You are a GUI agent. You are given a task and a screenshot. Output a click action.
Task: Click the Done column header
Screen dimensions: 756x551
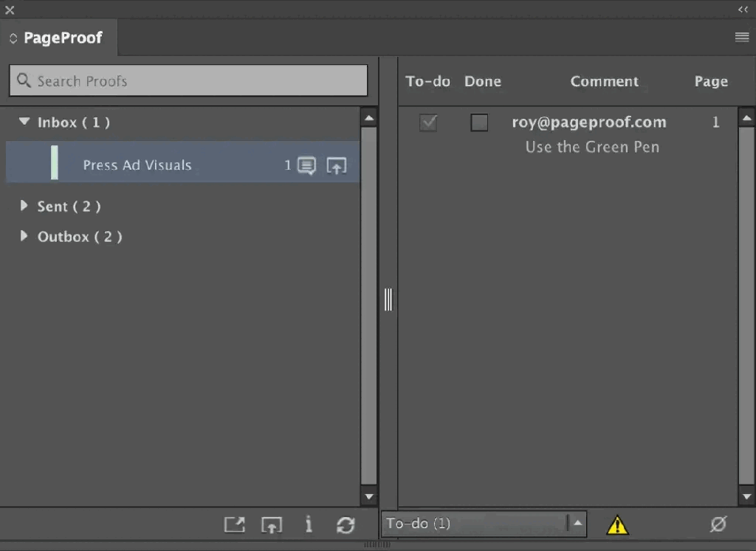coord(482,81)
